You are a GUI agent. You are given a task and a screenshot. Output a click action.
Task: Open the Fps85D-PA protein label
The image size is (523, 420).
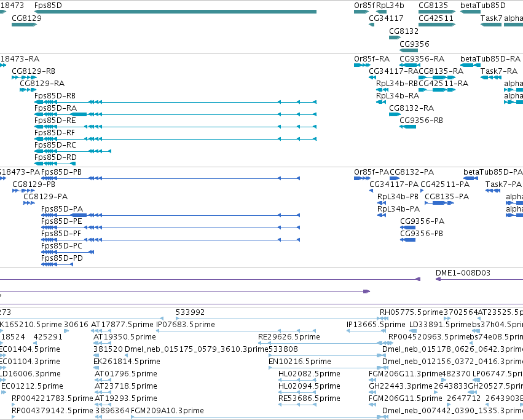[x=62, y=209]
